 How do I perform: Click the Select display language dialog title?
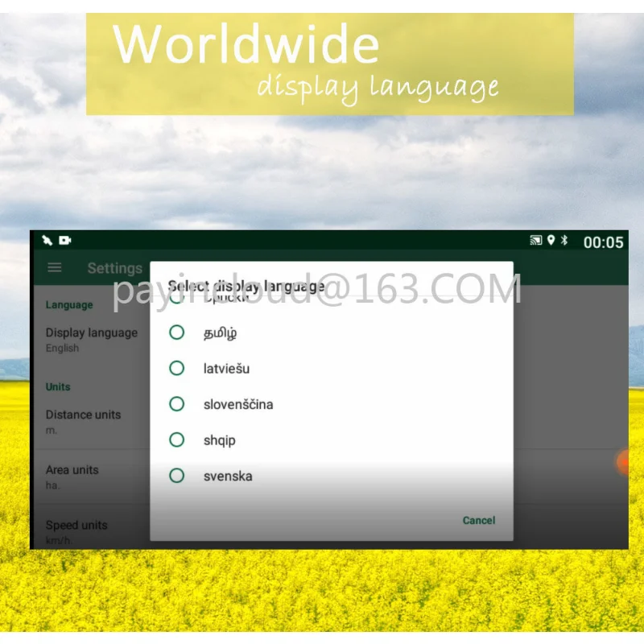(x=246, y=287)
